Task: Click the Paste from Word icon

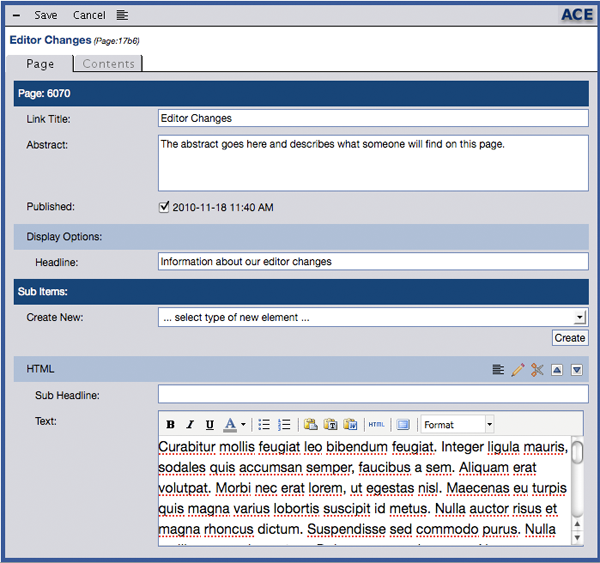Action: pyautogui.click(x=350, y=424)
